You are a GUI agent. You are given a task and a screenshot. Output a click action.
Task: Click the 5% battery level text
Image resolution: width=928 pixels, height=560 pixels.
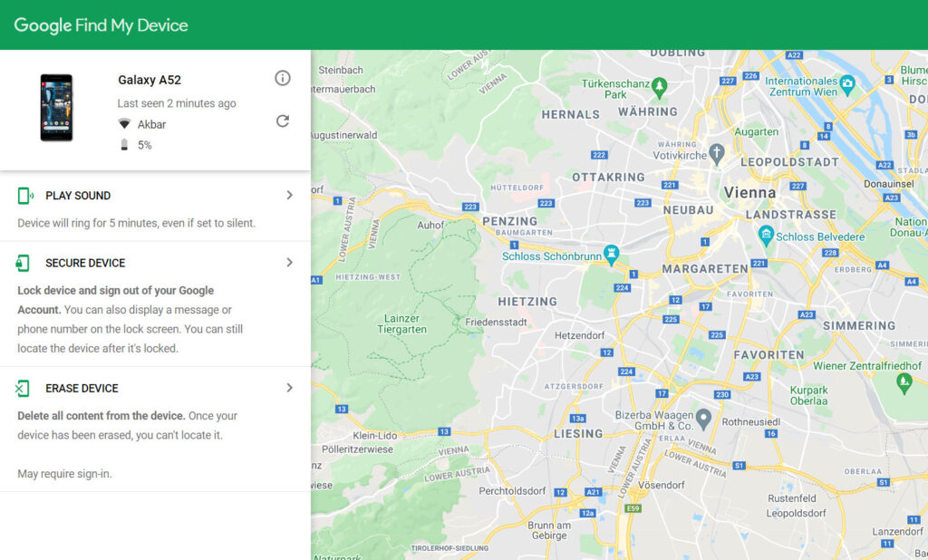pyautogui.click(x=144, y=146)
